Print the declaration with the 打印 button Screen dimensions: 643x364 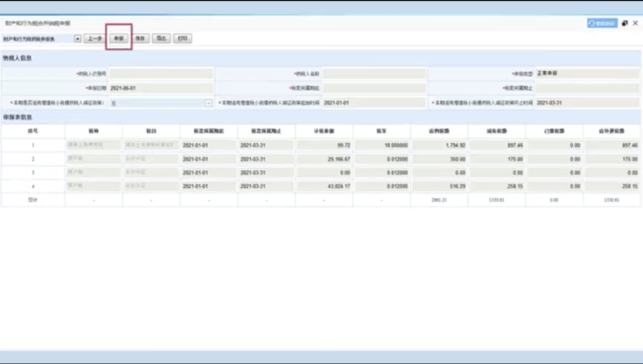[182, 38]
